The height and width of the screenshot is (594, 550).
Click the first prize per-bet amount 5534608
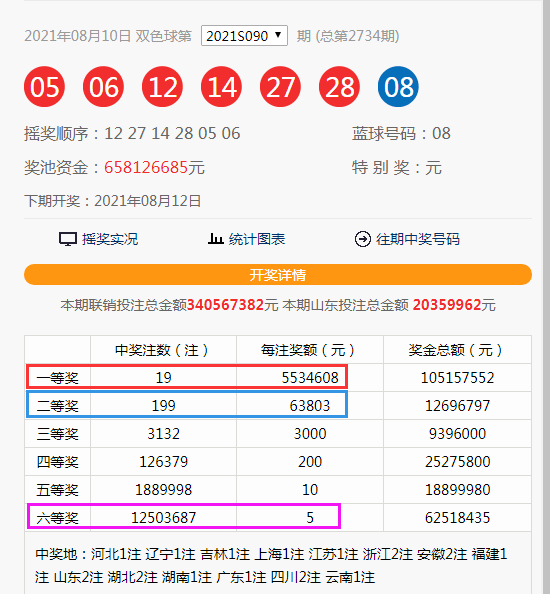(x=310, y=378)
